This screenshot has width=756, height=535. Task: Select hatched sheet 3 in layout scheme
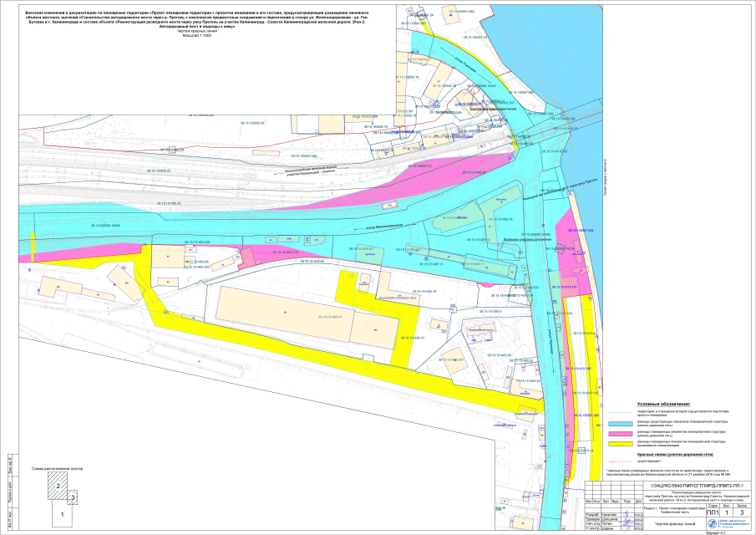point(73,497)
